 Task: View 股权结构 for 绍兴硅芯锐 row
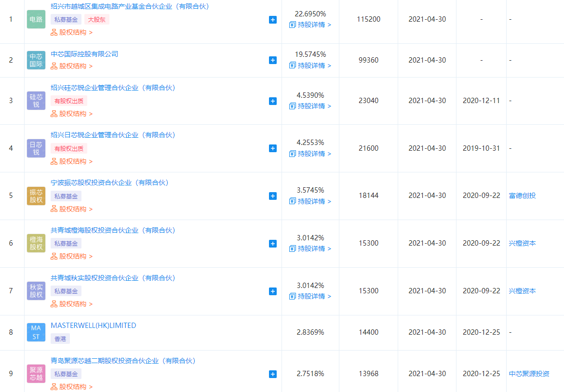[x=71, y=114]
